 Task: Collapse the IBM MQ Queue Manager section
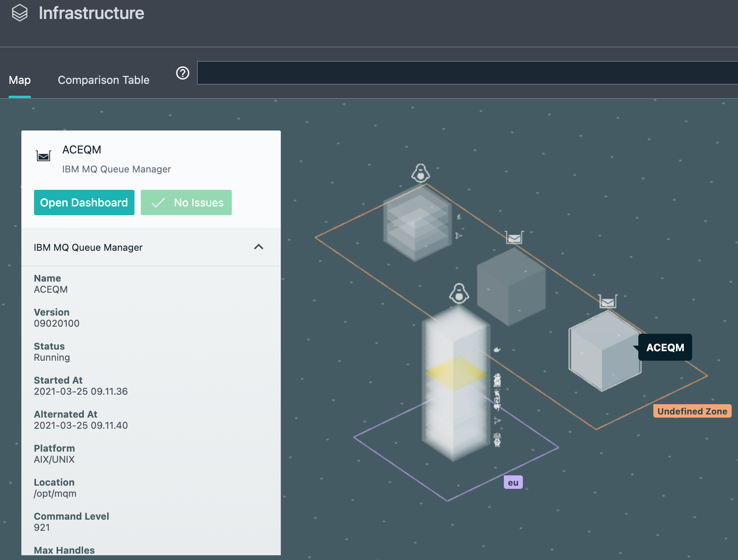click(x=259, y=247)
